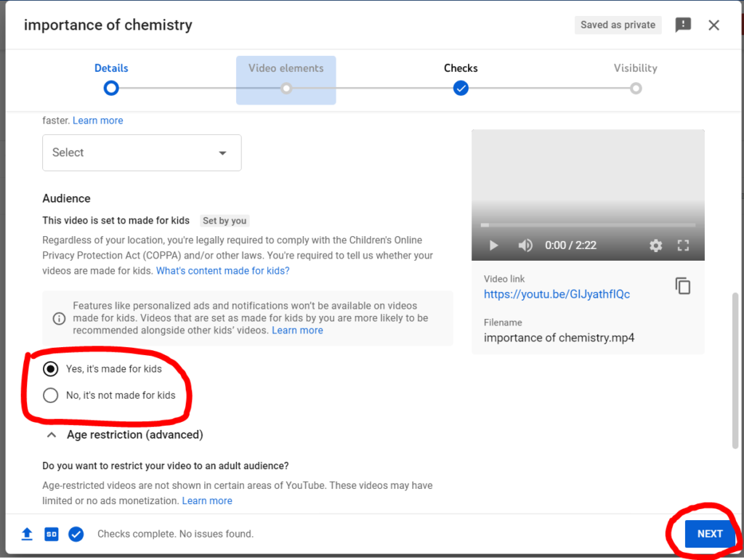Click the dialog's vertical scrollbar

click(735, 370)
